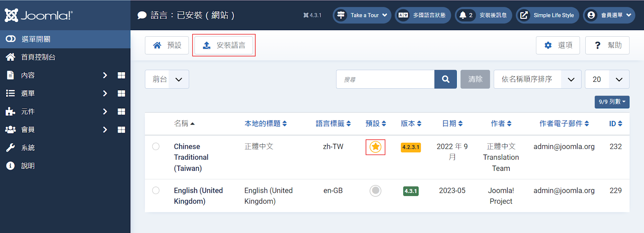Open the 選單 sidebar item
Screen dimensions: 644x233
tap(28, 94)
